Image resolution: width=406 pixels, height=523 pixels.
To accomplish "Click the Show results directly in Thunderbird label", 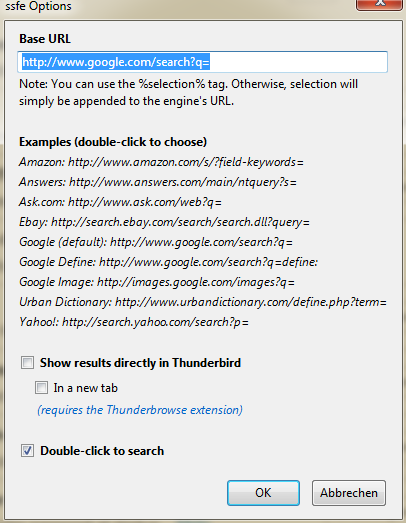I will click(x=140, y=363).
